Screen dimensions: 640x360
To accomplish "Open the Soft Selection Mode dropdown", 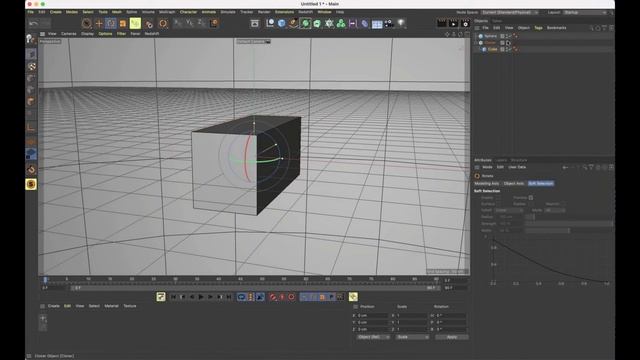I will [555, 210].
